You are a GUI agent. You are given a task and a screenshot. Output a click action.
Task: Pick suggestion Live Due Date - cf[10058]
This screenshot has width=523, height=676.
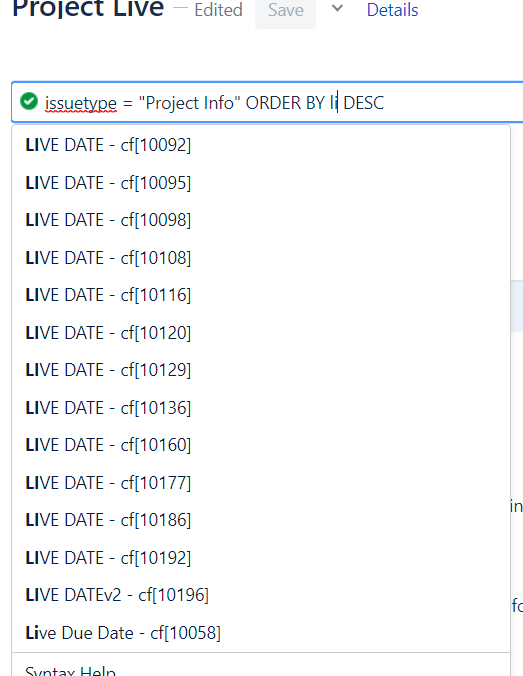(261, 633)
